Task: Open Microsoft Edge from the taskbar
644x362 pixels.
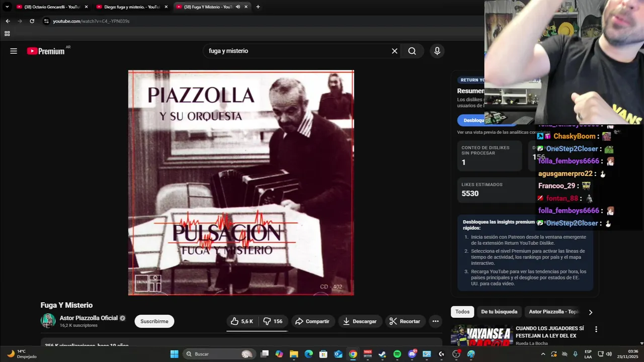Action: [x=308, y=354]
